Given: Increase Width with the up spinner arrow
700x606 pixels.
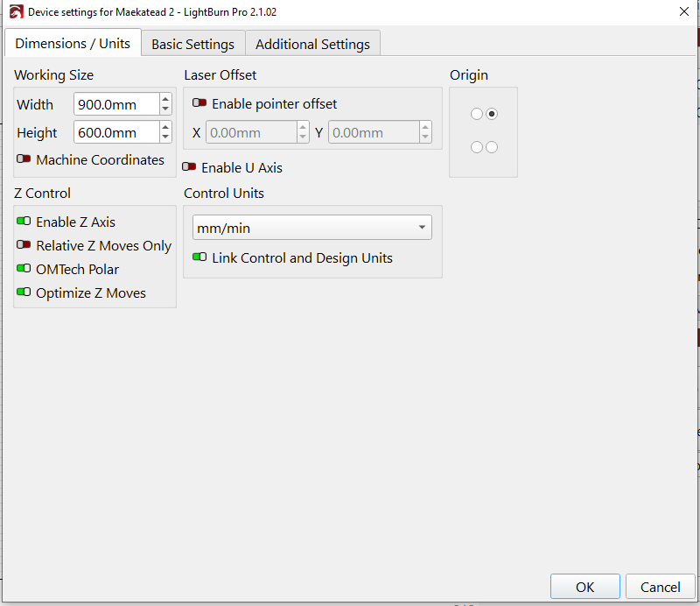Looking at the screenshot, I should [165, 99].
